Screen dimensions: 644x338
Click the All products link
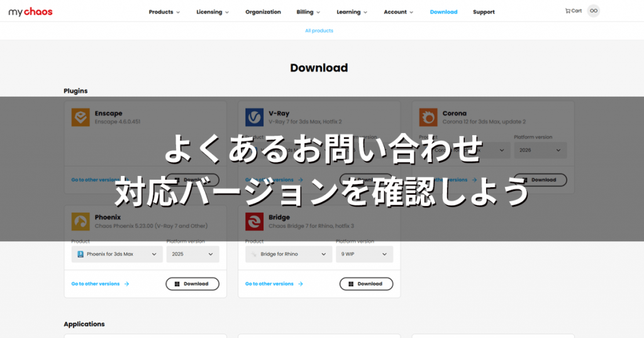tap(319, 31)
